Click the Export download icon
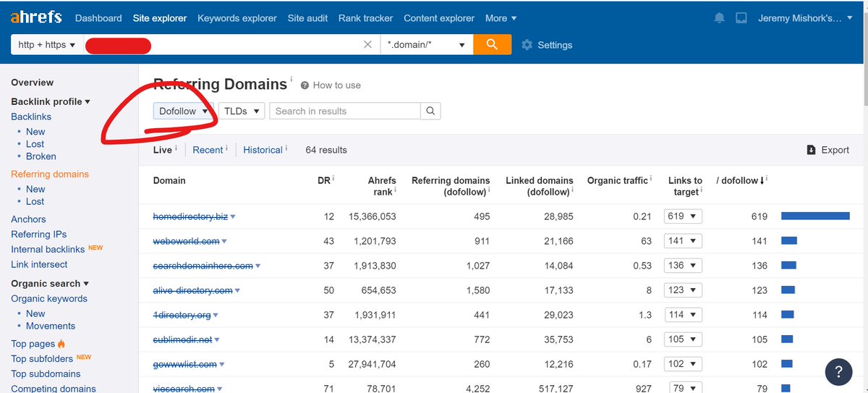The width and height of the screenshot is (868, 393). click(811, 150)
